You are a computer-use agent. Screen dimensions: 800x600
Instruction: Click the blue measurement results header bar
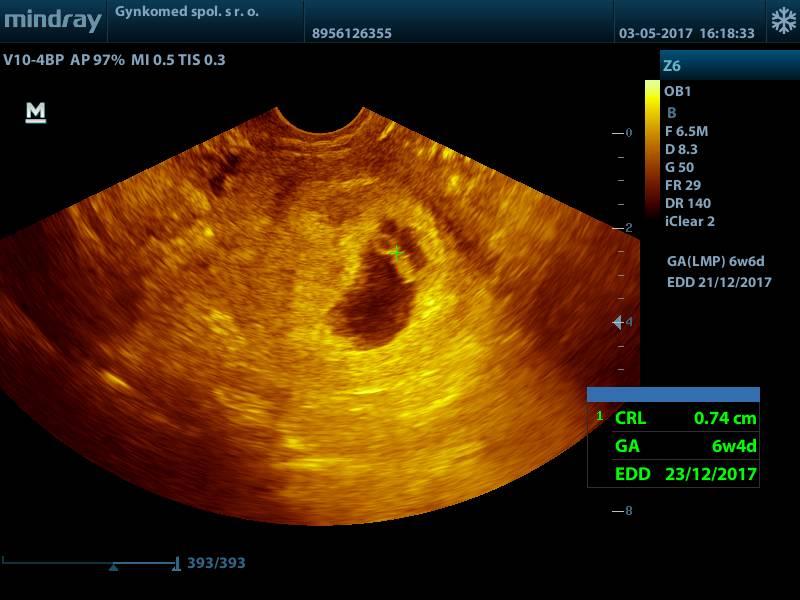click(x=673, y=395)
